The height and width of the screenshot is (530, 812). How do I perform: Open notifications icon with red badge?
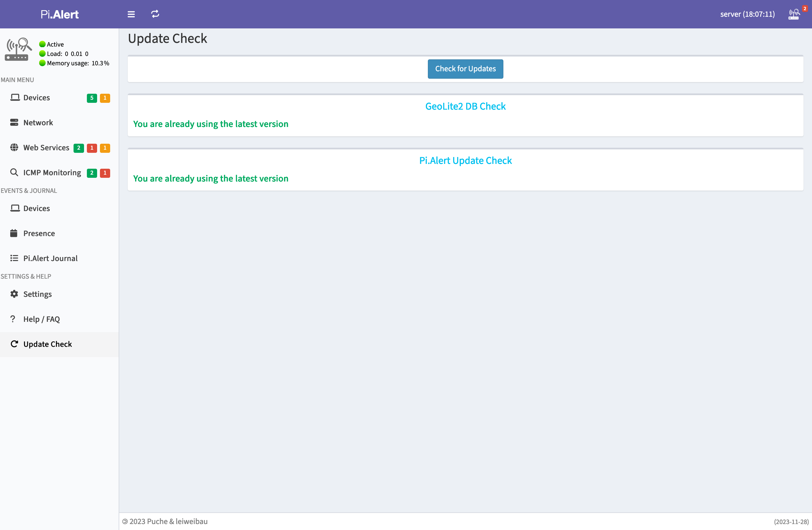pyautogui.click(x=794, y=14)
